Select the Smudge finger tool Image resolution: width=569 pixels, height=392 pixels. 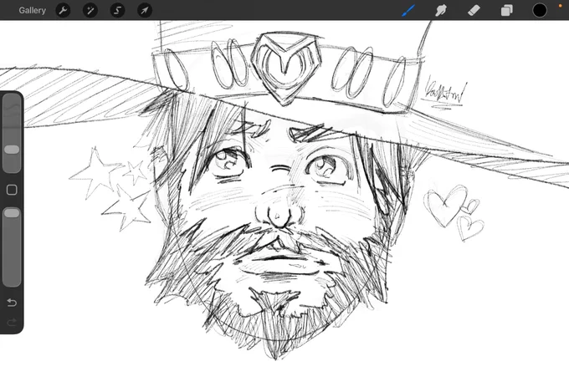click(x=441, y=10)
